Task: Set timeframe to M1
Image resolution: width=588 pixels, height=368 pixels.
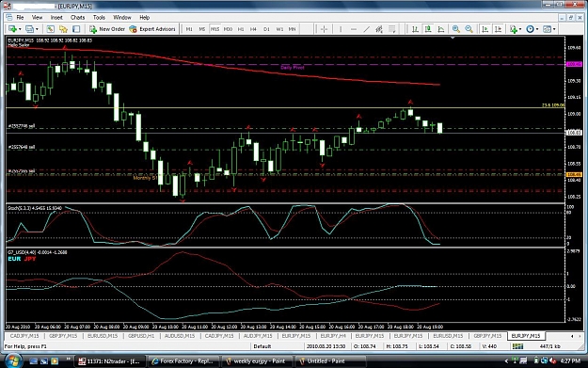Action: pyautogui.click(x=189, y=29)
